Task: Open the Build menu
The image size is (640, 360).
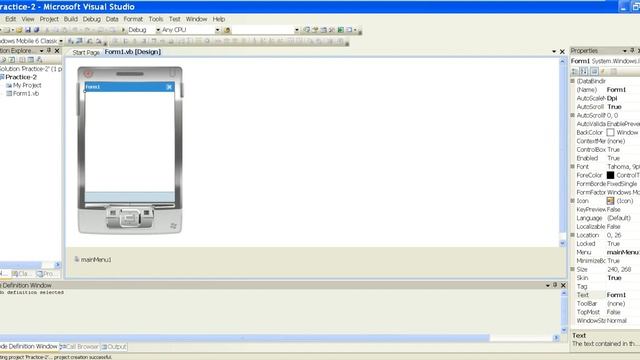Action: pyautogui.click(x=70, y=19)
